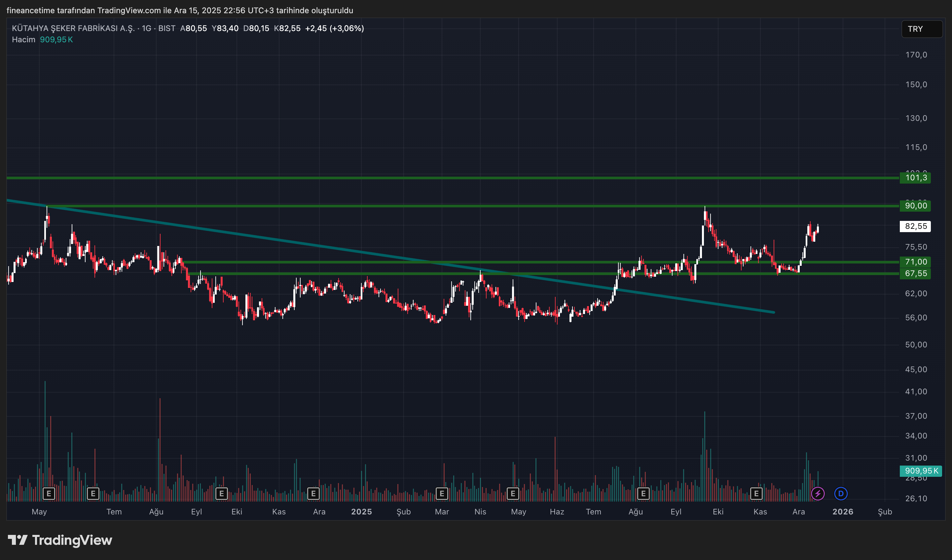Click the 71,00 green price label
The image size is (952, 560).
pyautogui.click(x=915, y=262)
